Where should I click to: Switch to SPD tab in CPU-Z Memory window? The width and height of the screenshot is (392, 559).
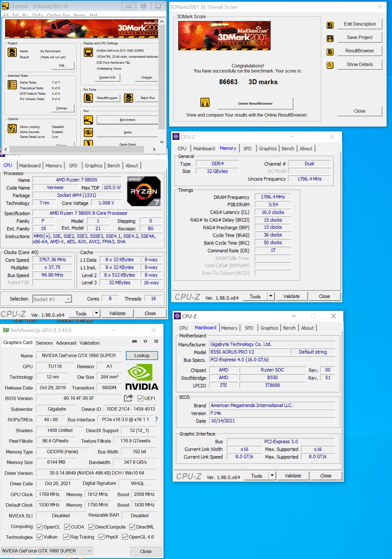click(x=247, y=148)
